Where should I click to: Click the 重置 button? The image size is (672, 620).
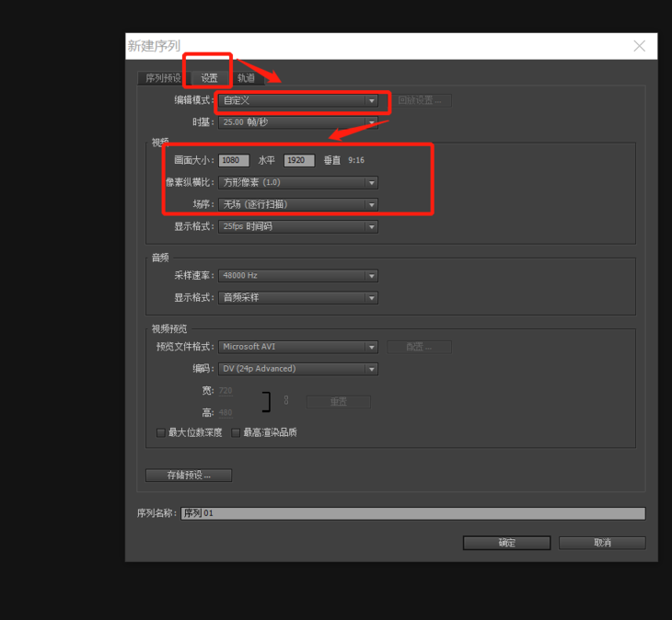(339, 402)
